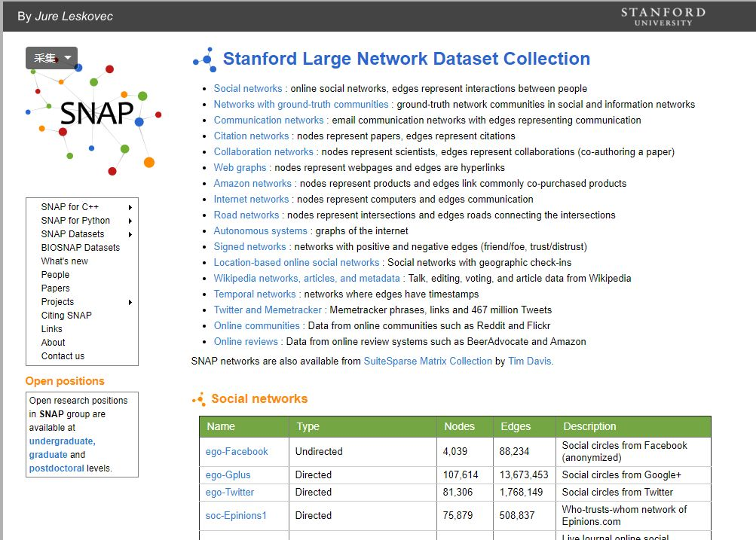Follow the Road networks link

click(x=246, y=215)
